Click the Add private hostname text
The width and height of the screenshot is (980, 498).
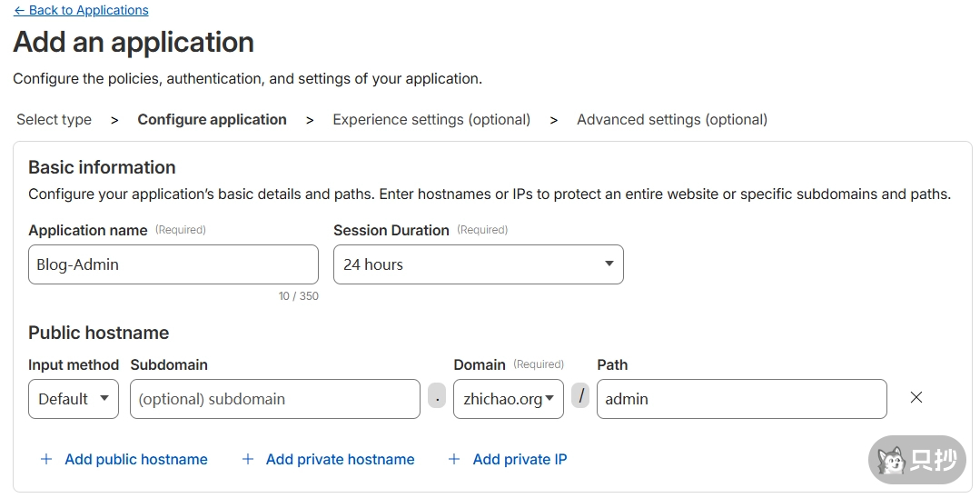(340, 460)
